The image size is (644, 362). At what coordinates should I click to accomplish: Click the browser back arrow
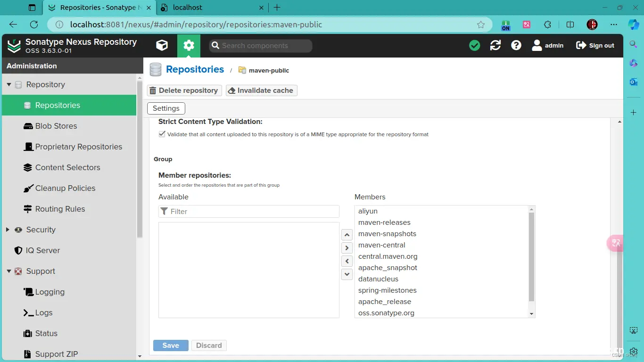coord(13,25)
